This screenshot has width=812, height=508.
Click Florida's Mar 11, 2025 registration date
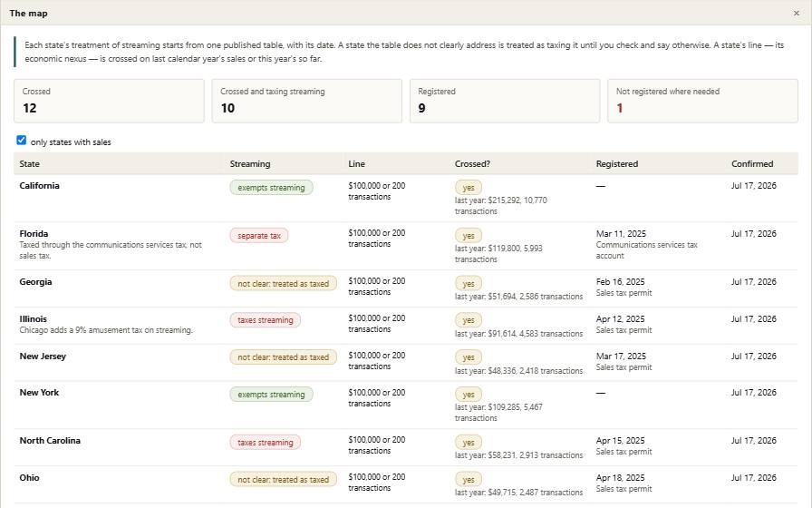pyautogui.click(x=621, y=233)
